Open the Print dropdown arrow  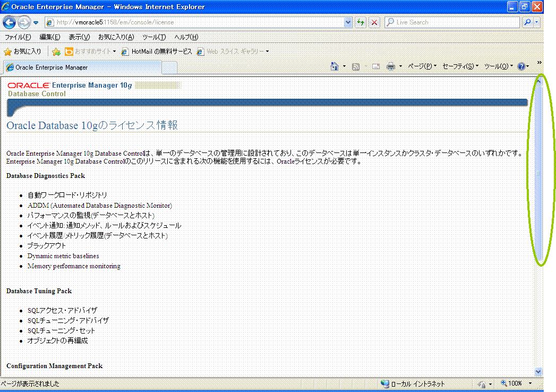pyautogui.click(x=401, y=66)
